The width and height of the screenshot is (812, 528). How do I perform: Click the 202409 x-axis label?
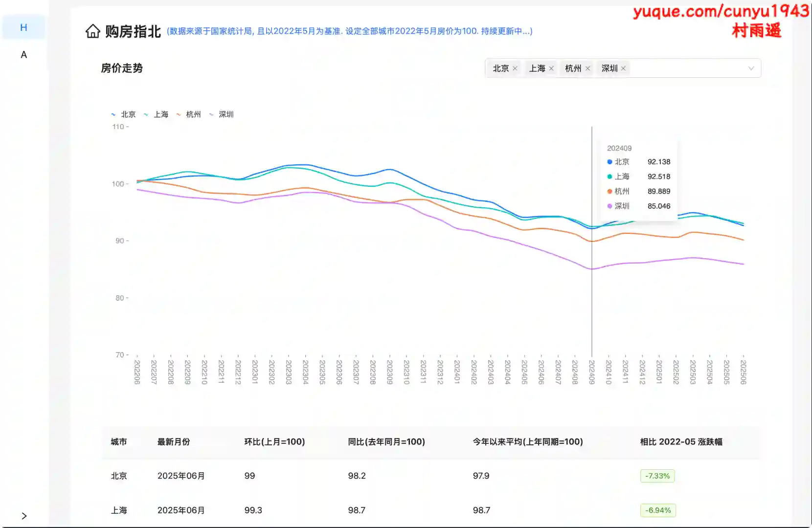[x=592, y=372]
